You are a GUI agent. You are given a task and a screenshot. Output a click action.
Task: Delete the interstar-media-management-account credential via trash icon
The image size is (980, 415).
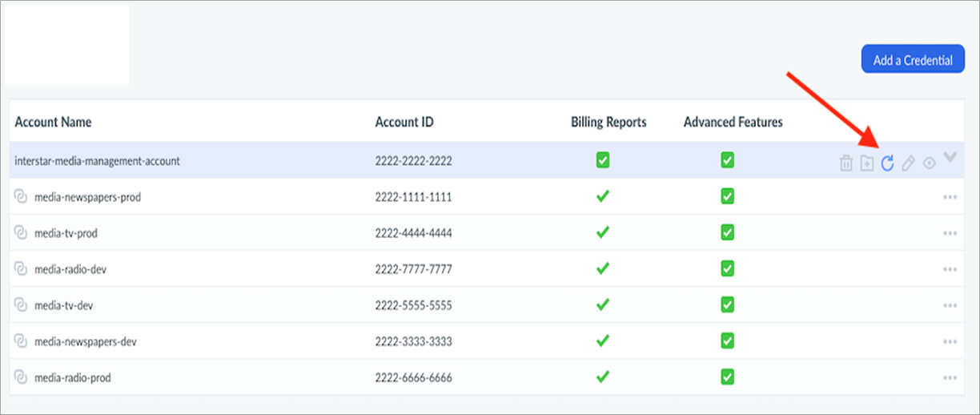[845, 163]
